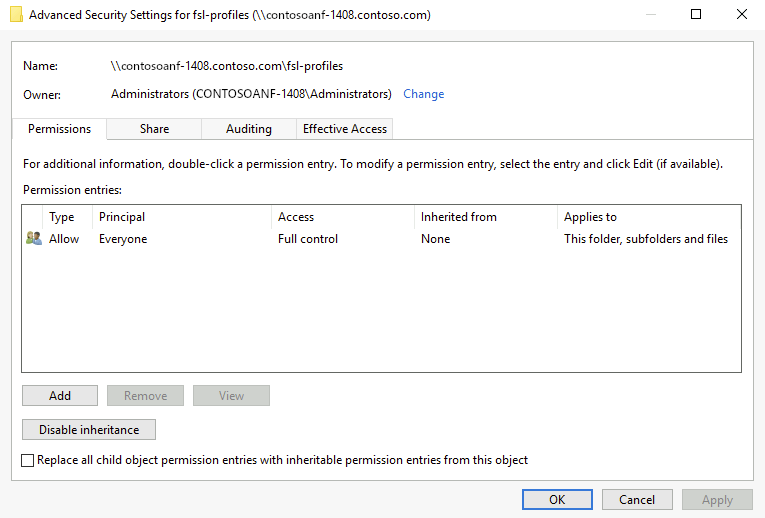Click the folder icon in the title bar
Image resolution: width=765 pixels, height=518 pixels.
click(15, 15)
